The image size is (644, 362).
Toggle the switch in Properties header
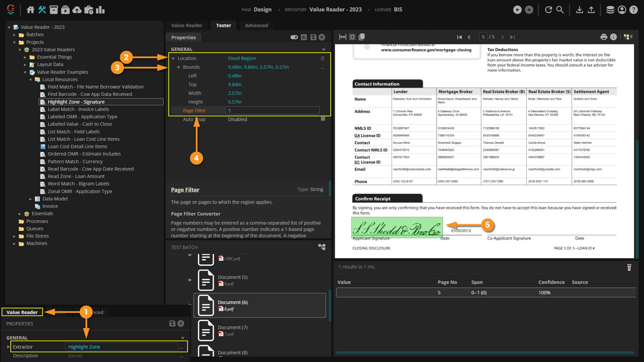(x=294, y=37)
